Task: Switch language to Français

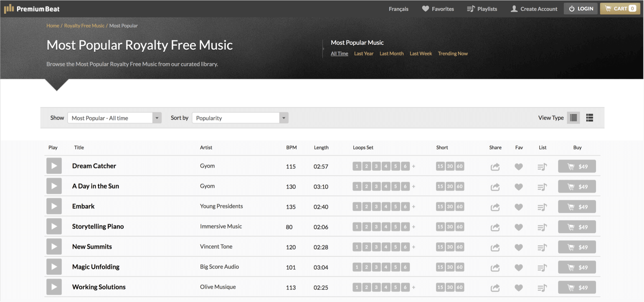Action: 398,9
